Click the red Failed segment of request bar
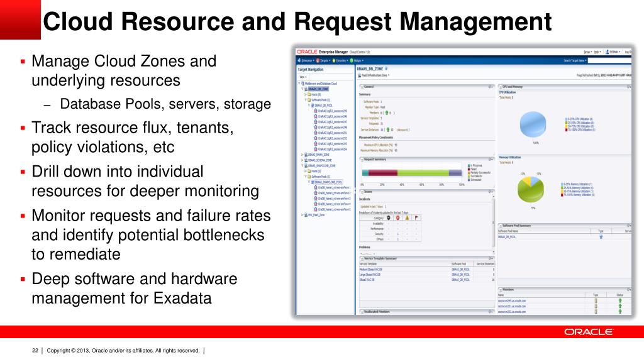 383,173
